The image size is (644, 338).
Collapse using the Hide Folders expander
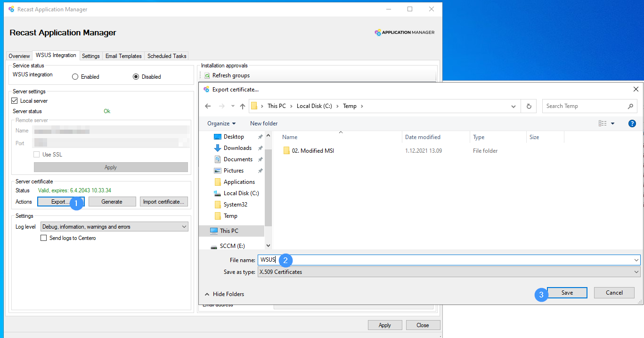point(224,294)
